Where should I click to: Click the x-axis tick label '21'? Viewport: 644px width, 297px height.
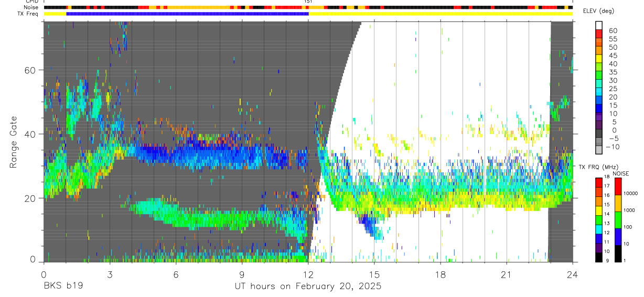tap(507, 274)
